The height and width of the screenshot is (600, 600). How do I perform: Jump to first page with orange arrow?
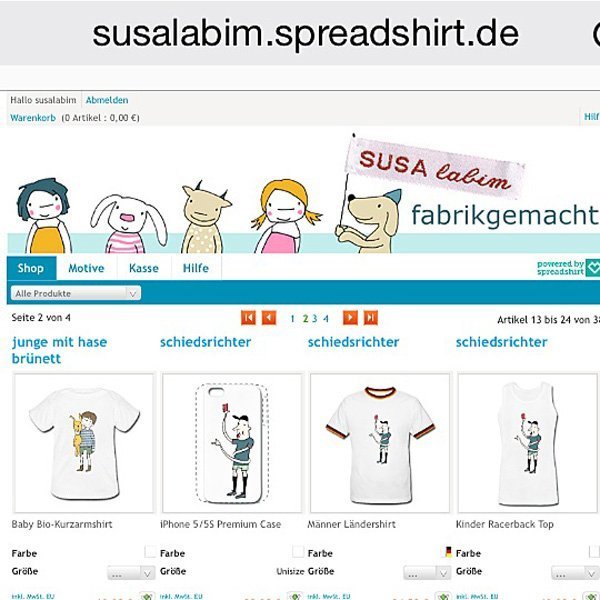[248, 318]
